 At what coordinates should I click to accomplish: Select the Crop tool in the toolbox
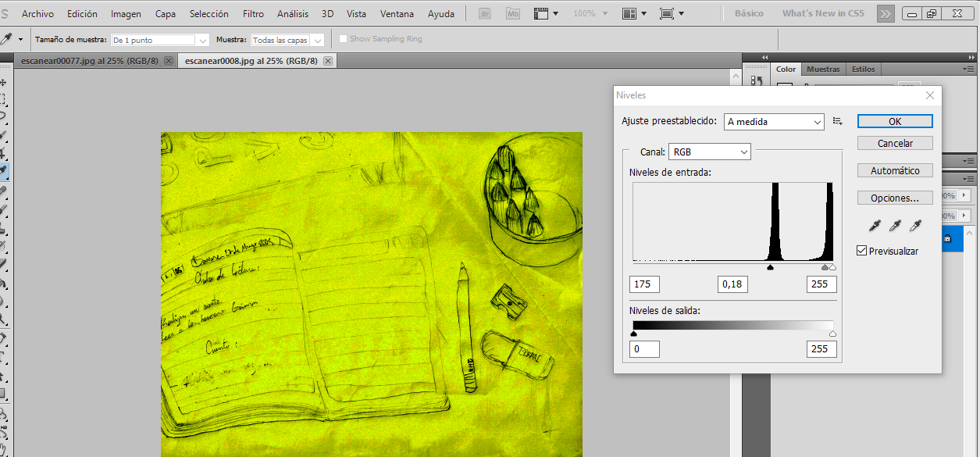click(4, 154)
